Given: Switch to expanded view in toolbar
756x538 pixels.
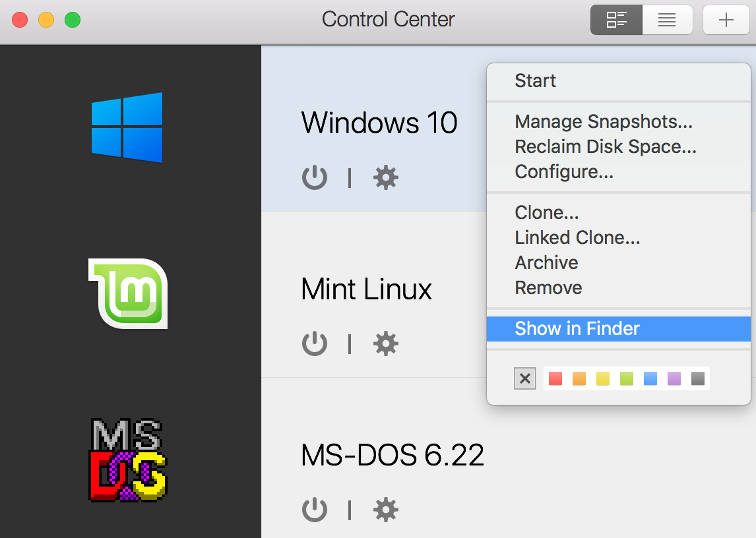Looking at the screenshot, I should coord(616,20).
